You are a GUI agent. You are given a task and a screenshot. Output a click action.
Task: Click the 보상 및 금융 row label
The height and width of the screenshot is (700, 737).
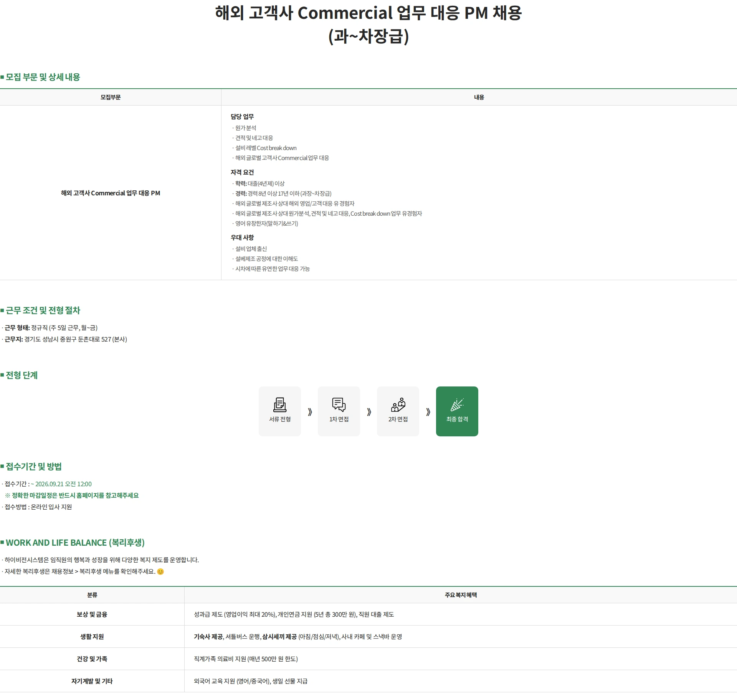coord(92,614)
